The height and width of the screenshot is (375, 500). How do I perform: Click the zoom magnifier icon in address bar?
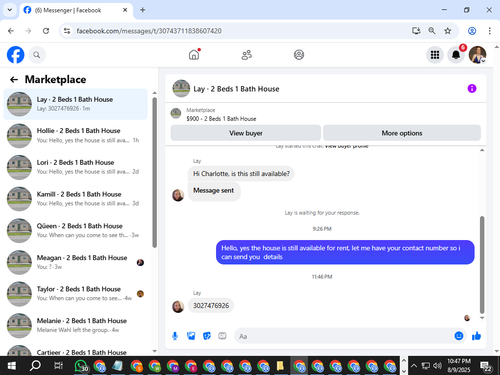point(432,31)
